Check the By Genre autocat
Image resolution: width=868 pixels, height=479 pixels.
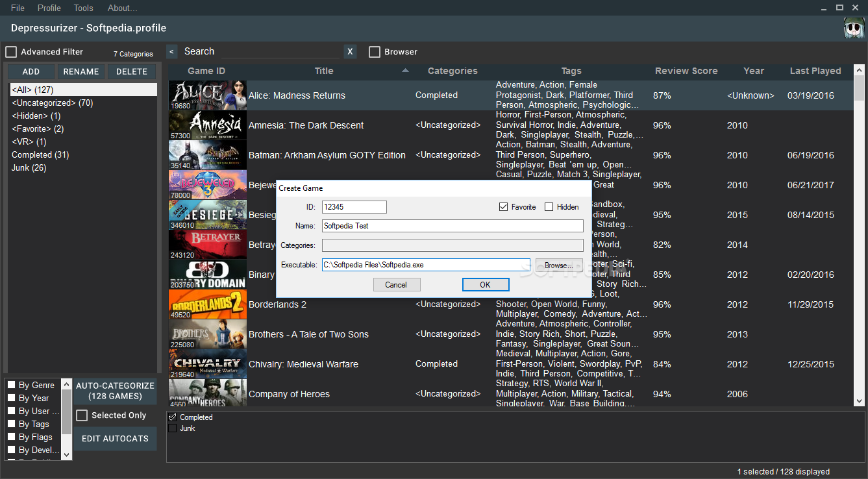pos(11,385)
